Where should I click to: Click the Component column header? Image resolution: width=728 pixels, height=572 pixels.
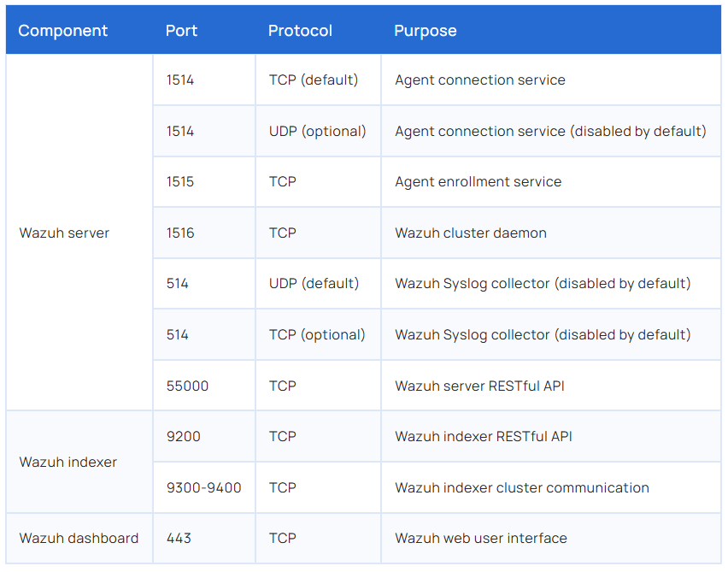63,31
